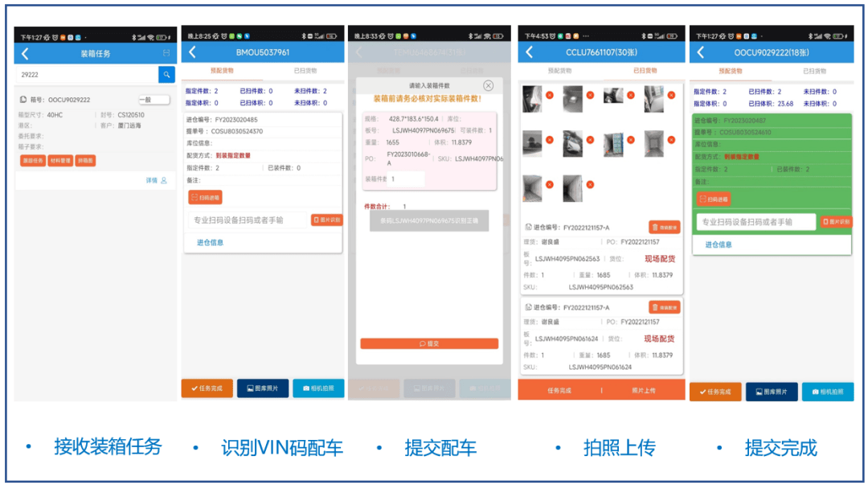This screenshot has height=489, width=868.
Task: Open 详情 link on the container card
Action: coord(156,180)
